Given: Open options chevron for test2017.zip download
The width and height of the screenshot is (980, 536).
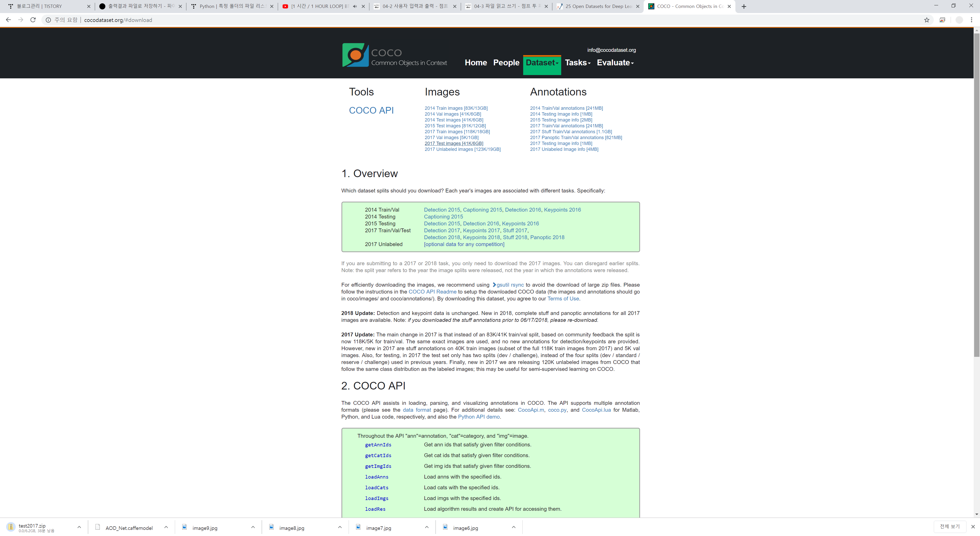Looking at the screenshot, I should (79, 527).
